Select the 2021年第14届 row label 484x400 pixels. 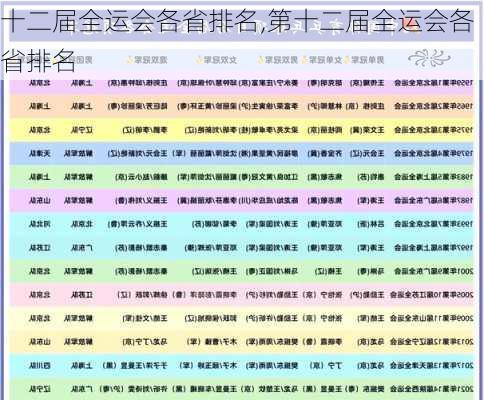(x=431, y=389)
